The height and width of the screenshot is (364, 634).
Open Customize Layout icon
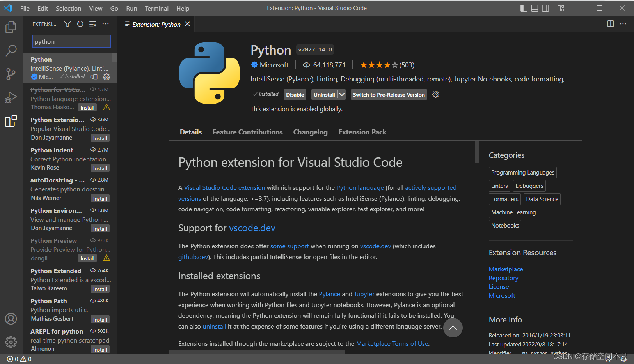click(x=561, y=8)
